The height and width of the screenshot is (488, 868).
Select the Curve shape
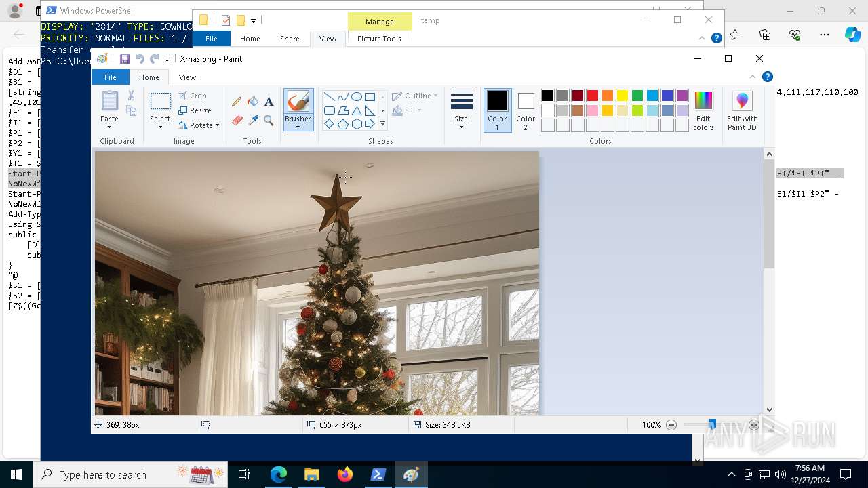(342, 97)
